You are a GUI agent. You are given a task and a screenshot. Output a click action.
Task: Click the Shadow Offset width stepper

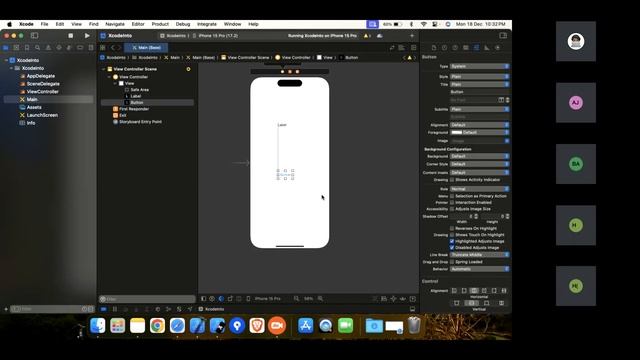(476, 216)
